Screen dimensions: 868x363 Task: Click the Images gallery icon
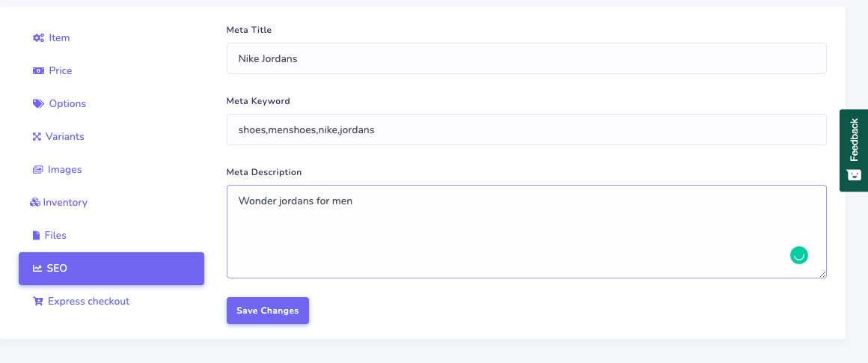[37, 170]
